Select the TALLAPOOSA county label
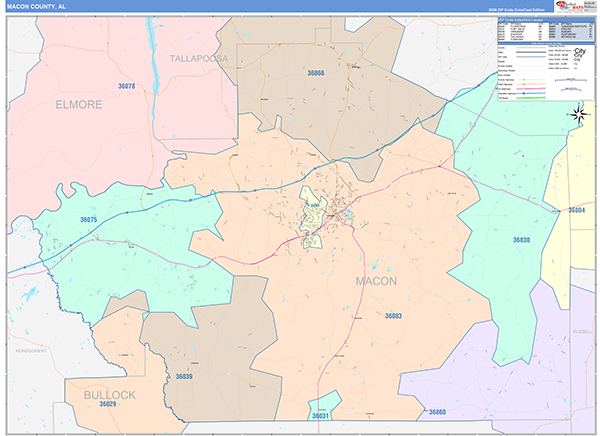600x436 pixels. tap(199, 59)
